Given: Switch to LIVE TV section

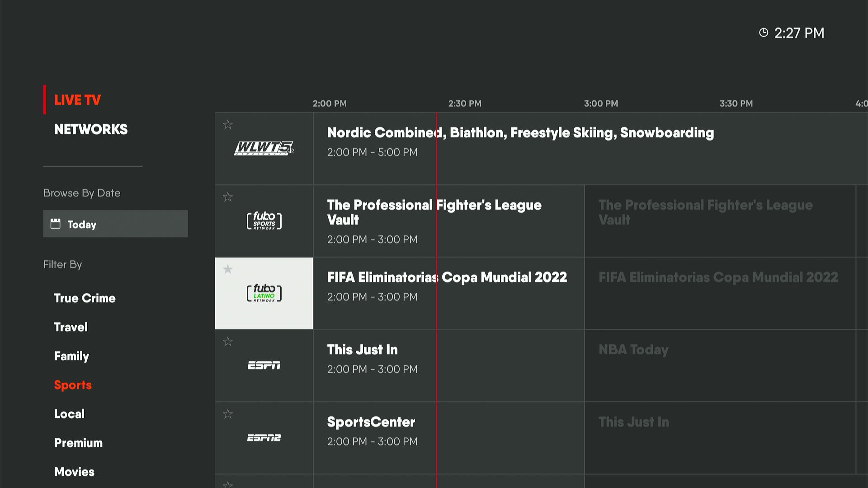Looking at the screenshot, I should (77, 100).
